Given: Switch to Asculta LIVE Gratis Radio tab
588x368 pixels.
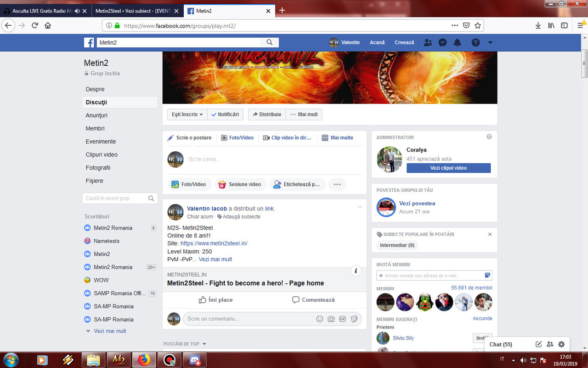Looking at the screenshot, I should 45,11.
